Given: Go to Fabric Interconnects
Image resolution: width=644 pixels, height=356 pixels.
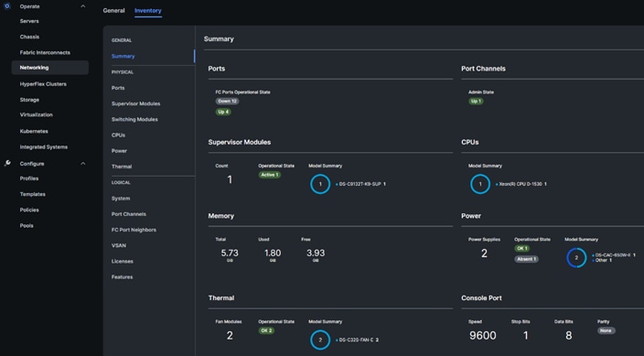Looking at the screenshot, I should tap(45, 52).
